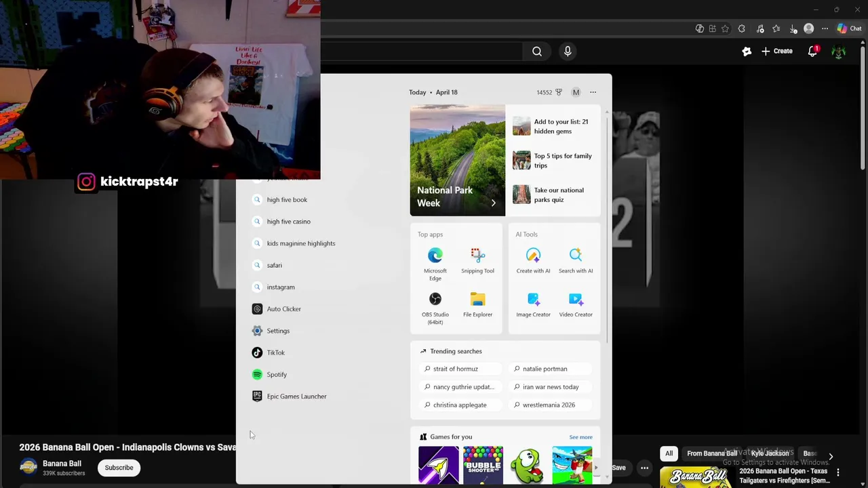Expand National Park Week arrow
Image resolution: width=868 pixels, height=488 pixels.
coord(493,203)
